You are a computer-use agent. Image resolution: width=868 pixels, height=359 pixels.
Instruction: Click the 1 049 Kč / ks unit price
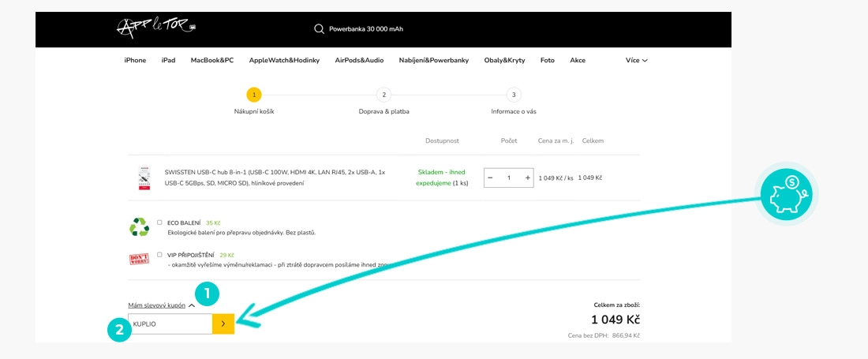point(556,178)
